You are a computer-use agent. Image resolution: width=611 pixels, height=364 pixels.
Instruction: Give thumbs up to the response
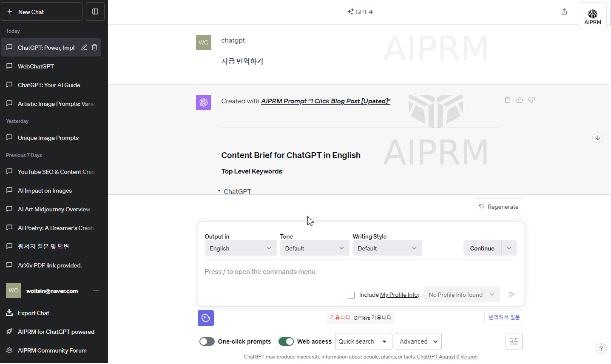coord(520,100)
